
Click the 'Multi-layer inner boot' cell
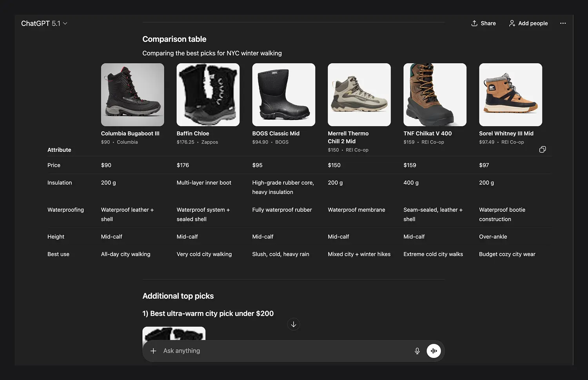(204, 183)
